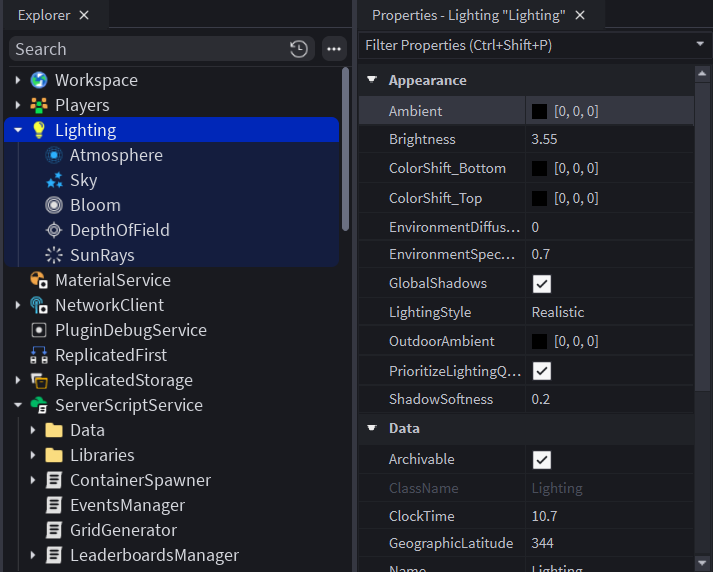Click the LeaderboardsManager script icon
Viewport: 713px width, 572px height.
click(x=54, y=555)
